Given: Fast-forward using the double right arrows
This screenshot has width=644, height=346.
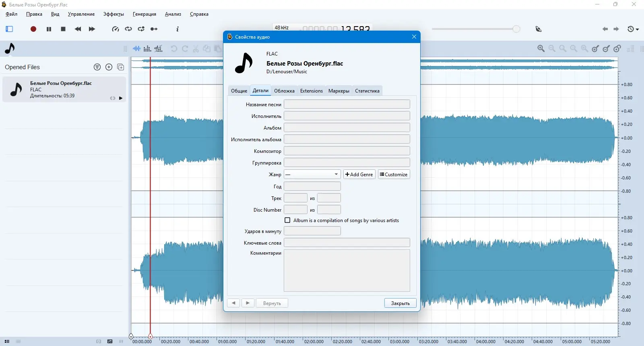Looking at the screenshot, I should 92,29.
